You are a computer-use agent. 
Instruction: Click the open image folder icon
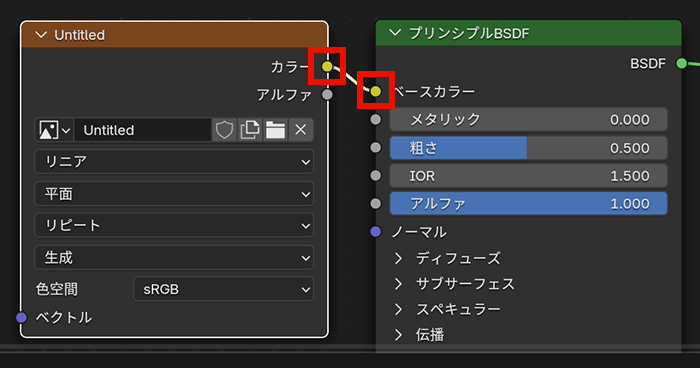point(275,130)
